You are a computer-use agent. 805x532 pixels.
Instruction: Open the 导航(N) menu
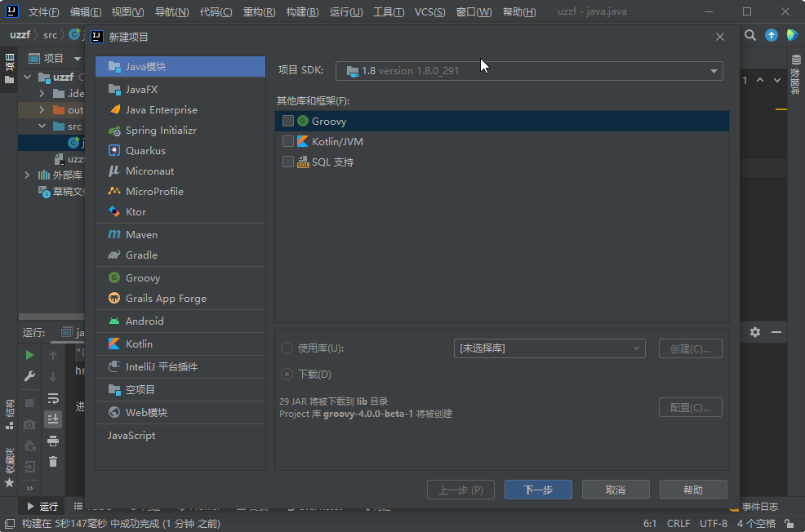pyautogui.click(x=172, y=11)
